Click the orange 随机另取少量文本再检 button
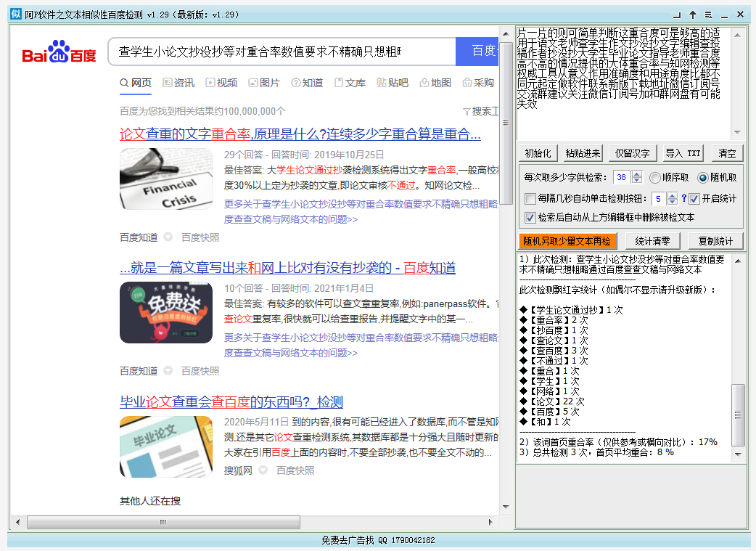This screenshot has height=551, width=756. pos(567,241)
